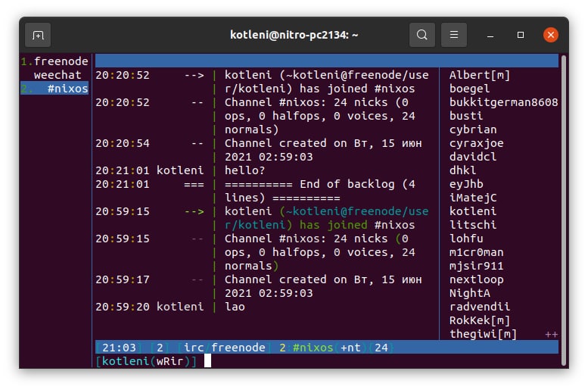Select nick RokKek[m]
588x390 pixels.
[x=480, y=320]
